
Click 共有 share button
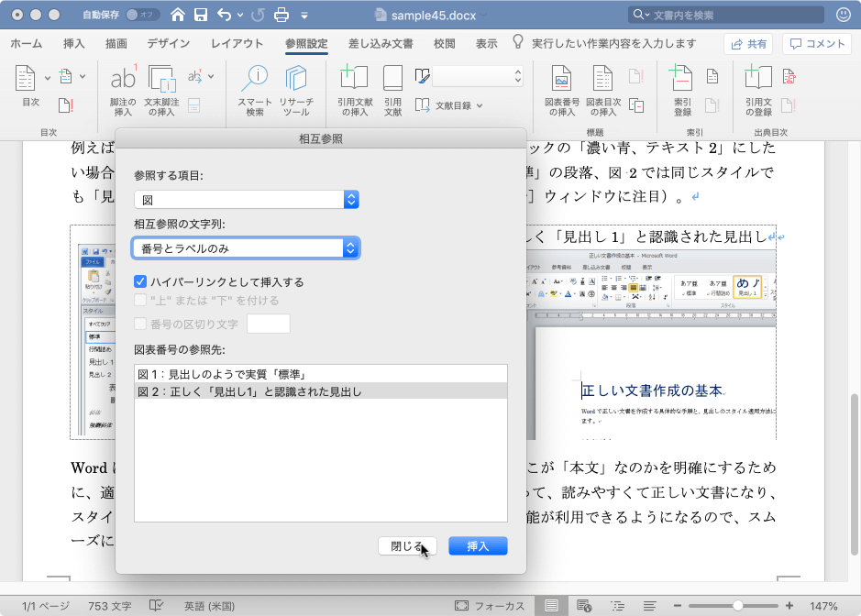coord(748,44)
